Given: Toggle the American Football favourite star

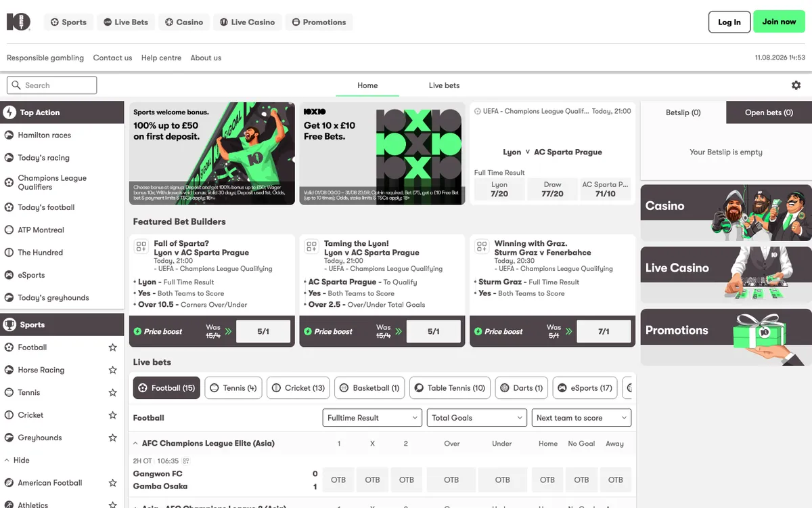Looking at the screenshot, I should click(113, 483).
